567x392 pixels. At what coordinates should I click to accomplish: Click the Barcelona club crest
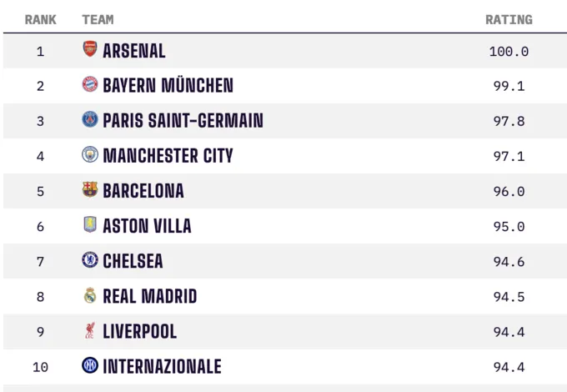pos(90,190)
